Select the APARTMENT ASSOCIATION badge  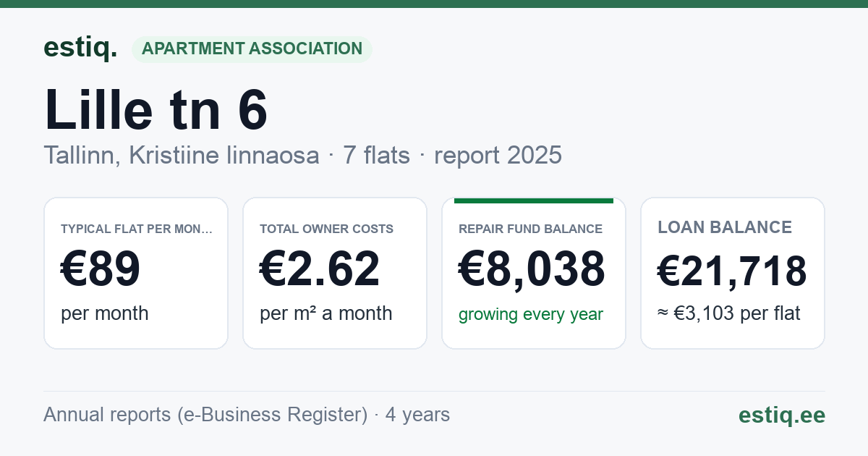pyautogui.click(x=252, y=49)
